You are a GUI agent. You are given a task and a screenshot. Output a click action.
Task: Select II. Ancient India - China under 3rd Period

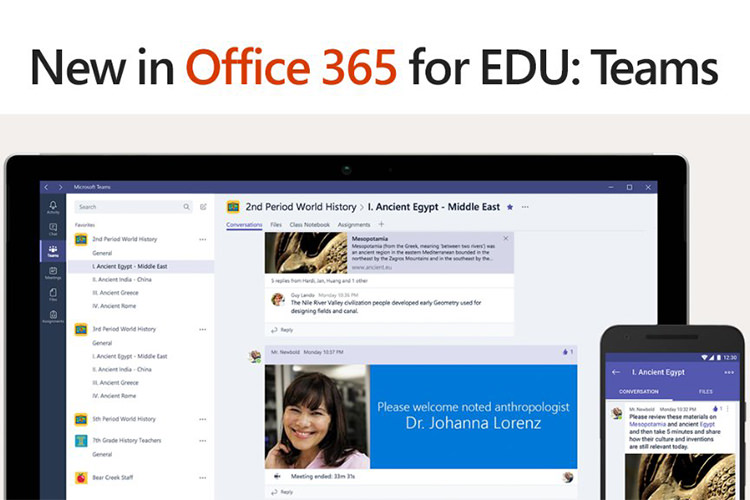122,369
